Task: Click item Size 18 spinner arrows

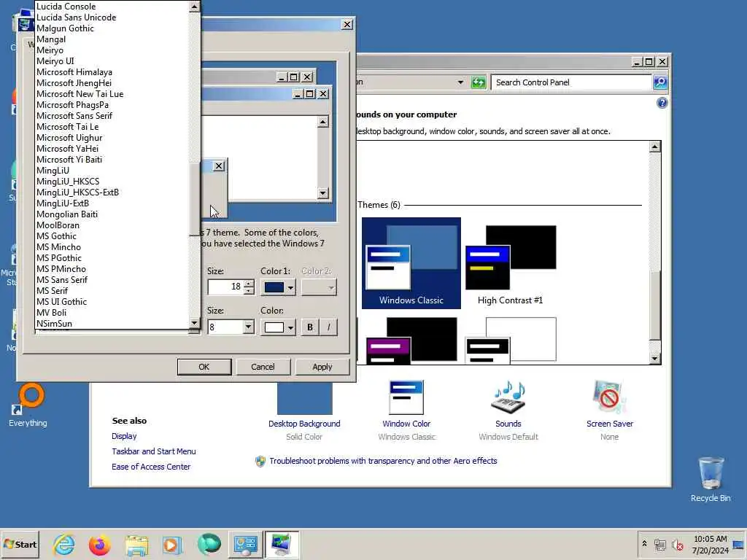Action: pos(249,287)
